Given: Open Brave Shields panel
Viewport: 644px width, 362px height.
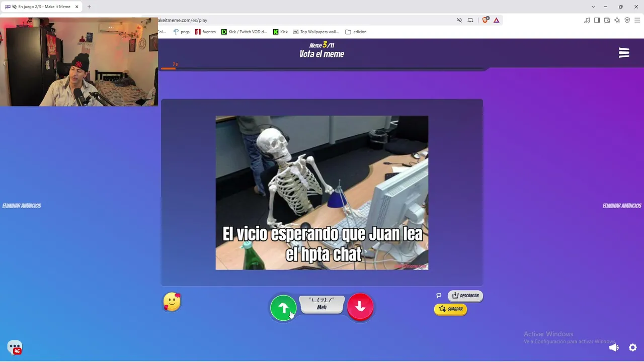Looking at the screenshot, I should tap(485, 20).
